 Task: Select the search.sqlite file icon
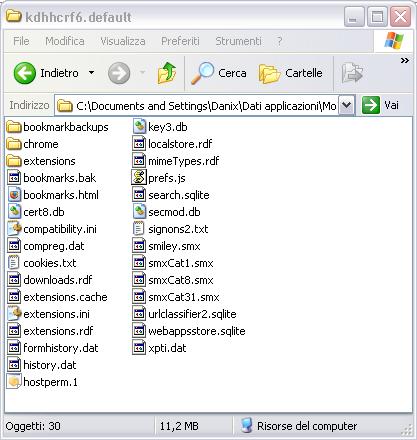coord(139,195)
